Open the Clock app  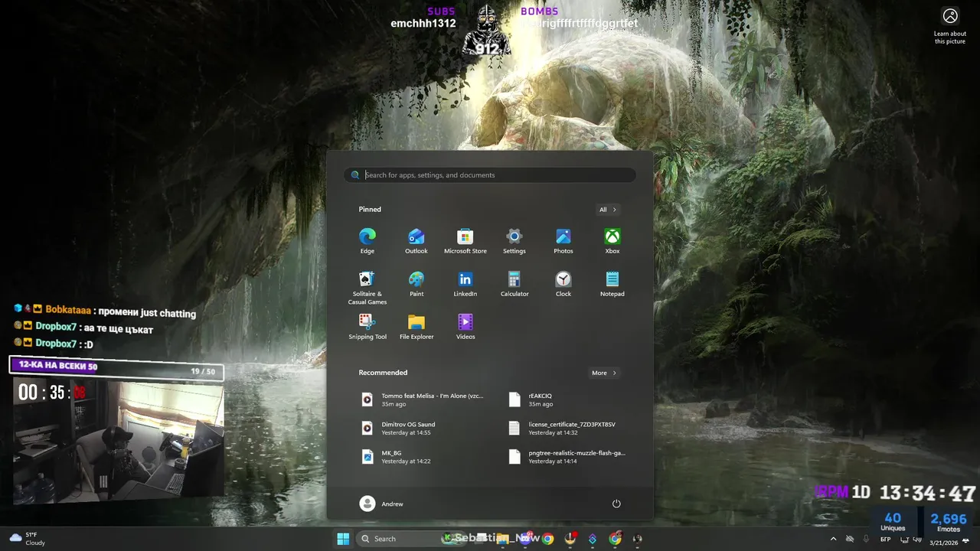pyautogui.click(x=563, y=284)
